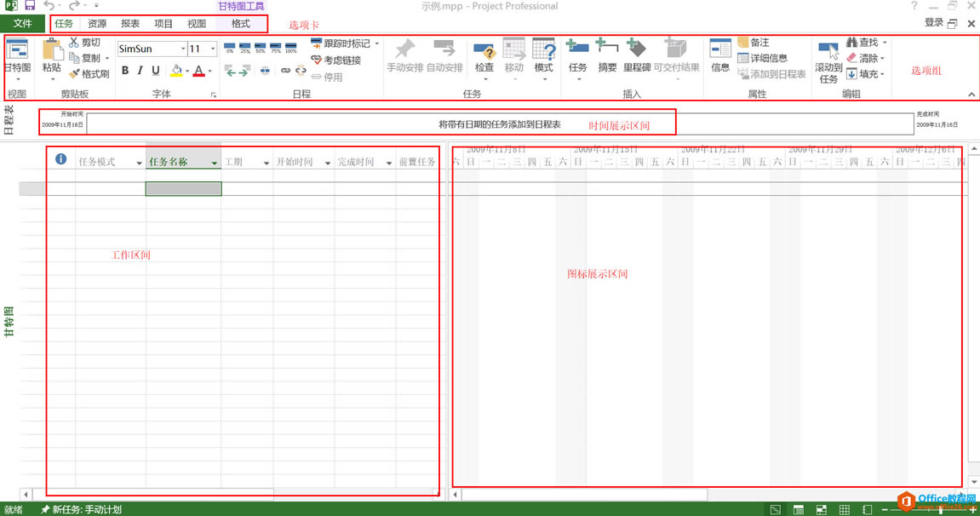Toggle underline formatting
Viewport: 980px width, 516px height.
click(154, 71)
